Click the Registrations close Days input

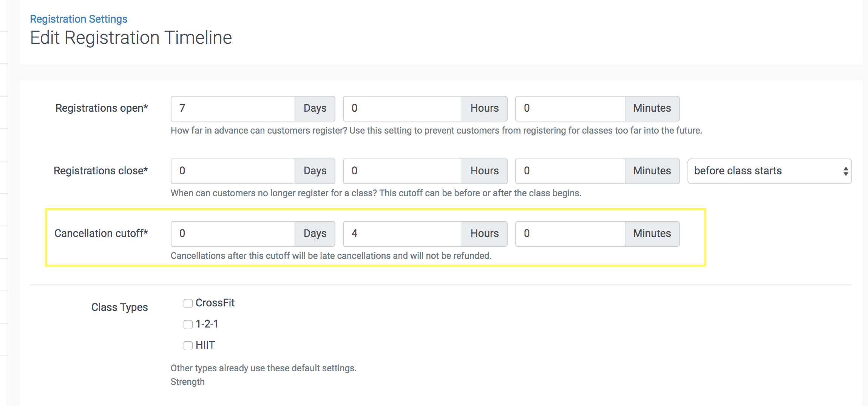(233, 171)
